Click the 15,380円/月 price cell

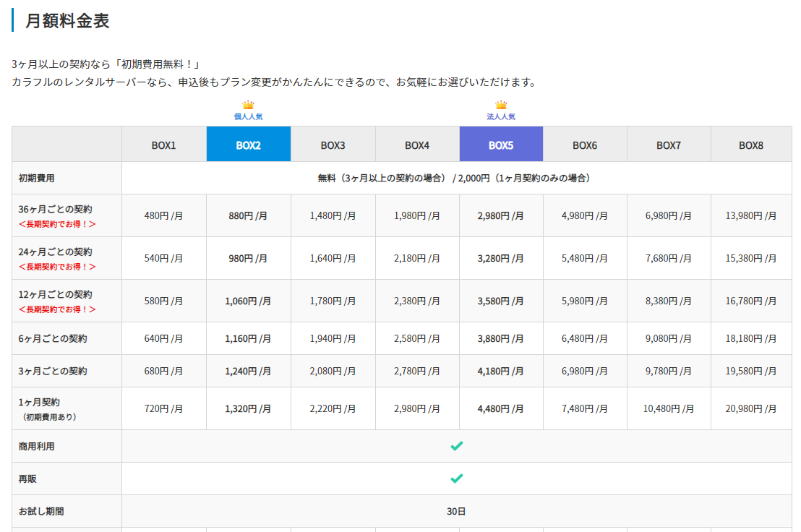[x=751, y=258]
